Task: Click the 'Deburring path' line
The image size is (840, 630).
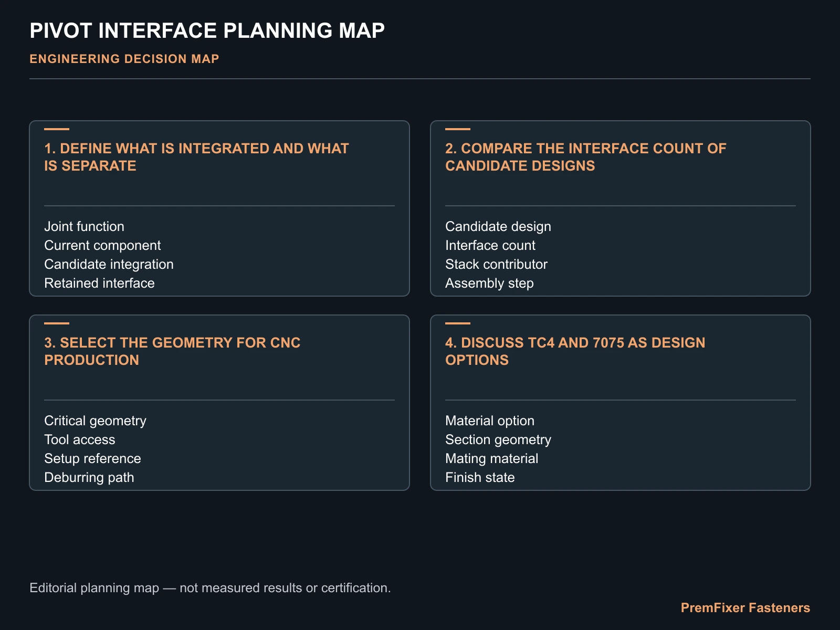Action: coord(89,477)
